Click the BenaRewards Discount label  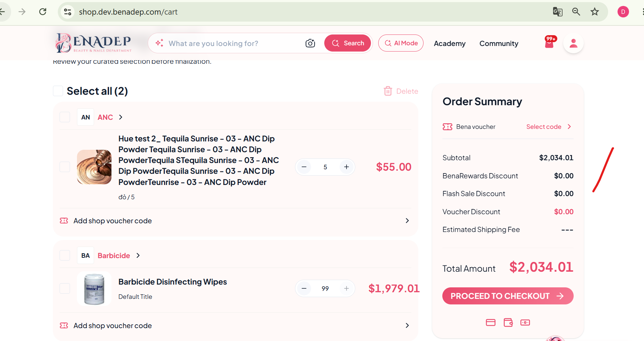pyautogui.click(x=480, y=176)
